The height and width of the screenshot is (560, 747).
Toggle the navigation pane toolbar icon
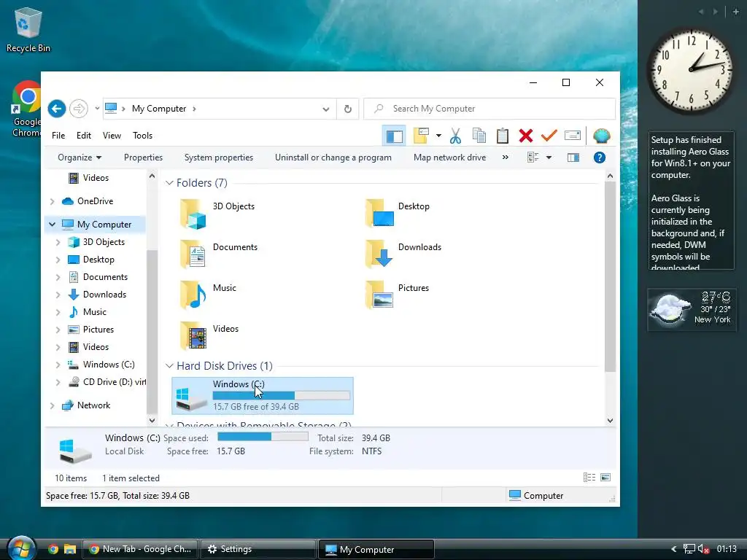(x=394, y=136)
